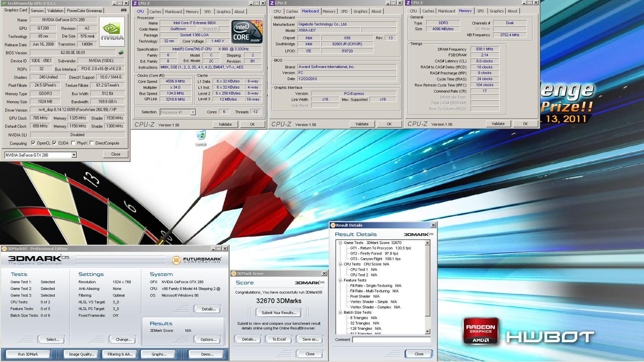This screenshot has width=644, height=362.
Task: Open Graphics tab in the CPU-Z Memory window
Action: (x=496, y=11)
